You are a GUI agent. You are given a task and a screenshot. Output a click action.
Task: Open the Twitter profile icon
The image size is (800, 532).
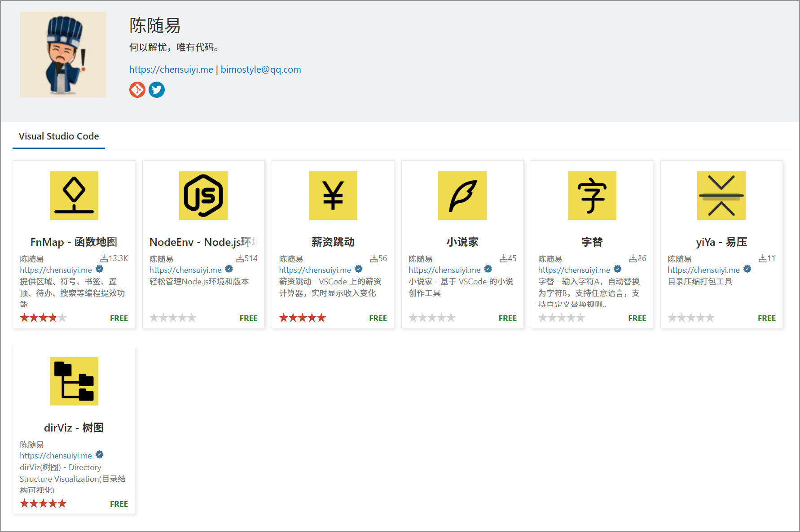click(157, 90)
